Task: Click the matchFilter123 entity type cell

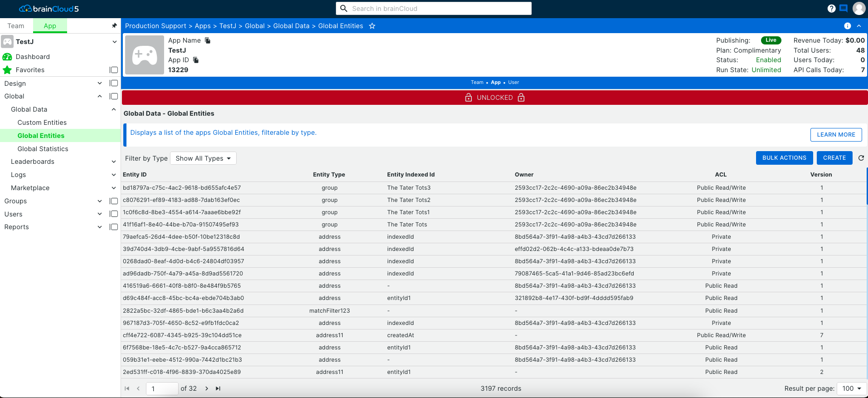Action: coord(330,311)
